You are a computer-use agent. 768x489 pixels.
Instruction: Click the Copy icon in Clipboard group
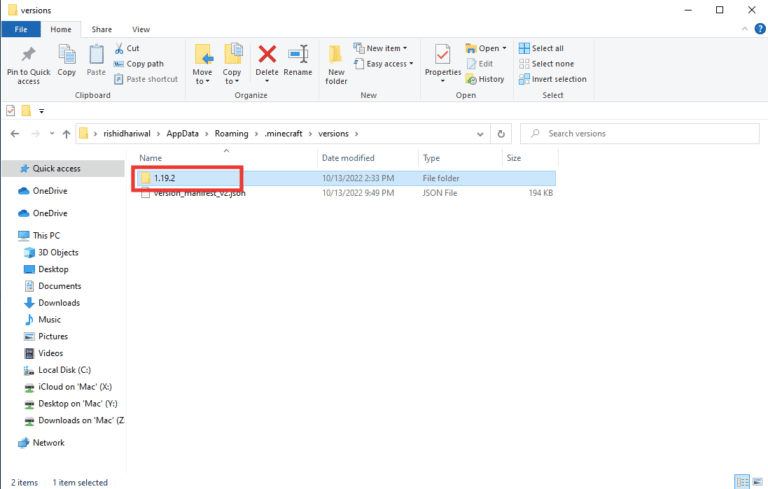(67, 61)
